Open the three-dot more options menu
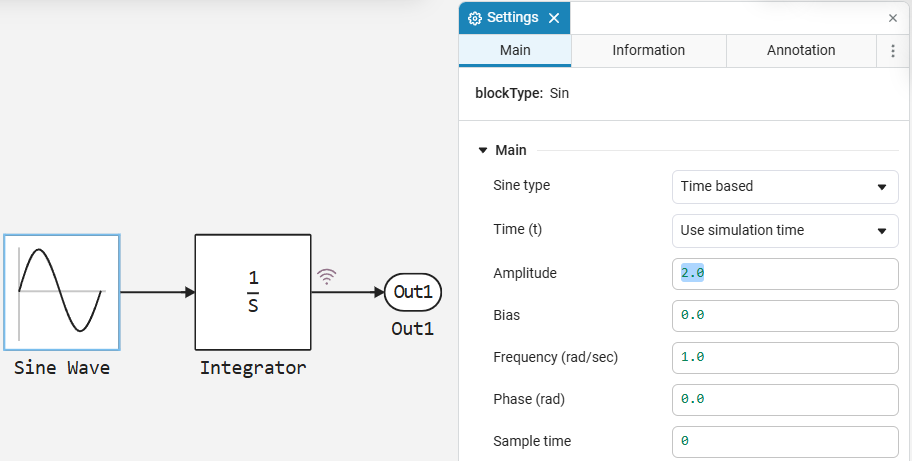The width and height of the screenshot is (912, 461). coord(893,51)
